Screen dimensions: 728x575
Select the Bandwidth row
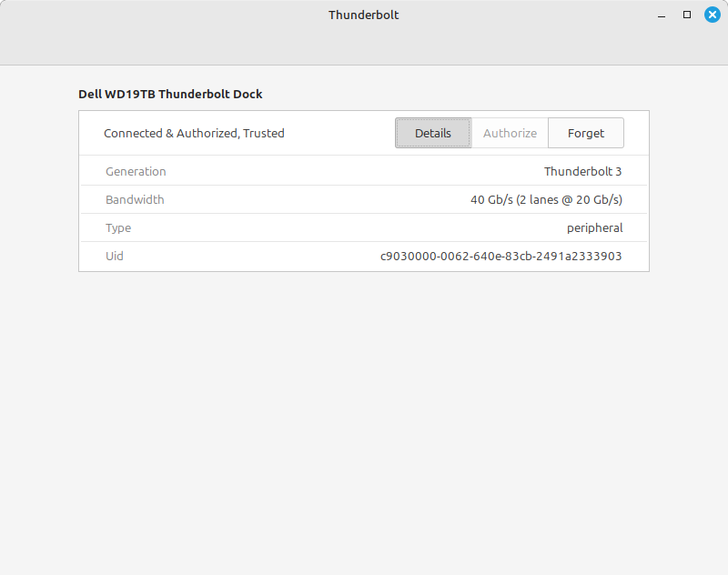tap(363, 199)
